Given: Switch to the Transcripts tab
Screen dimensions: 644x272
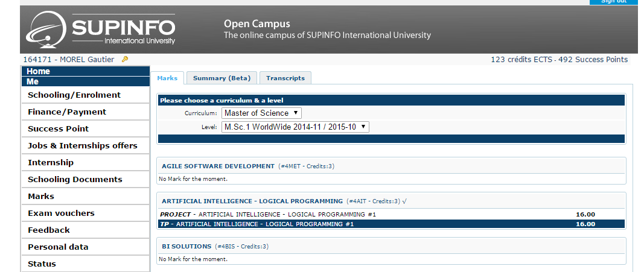Looking at the screenshot, I should coord(285,78).
